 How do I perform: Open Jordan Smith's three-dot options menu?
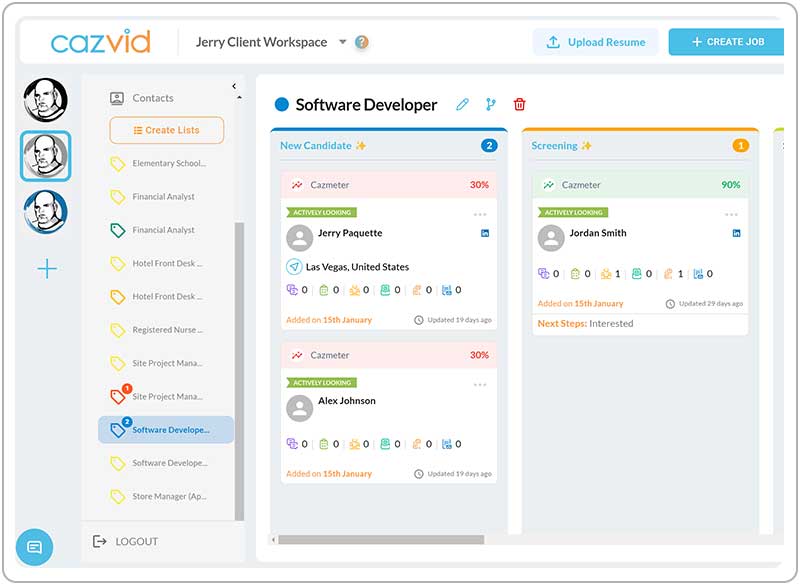tap(731, 215)
